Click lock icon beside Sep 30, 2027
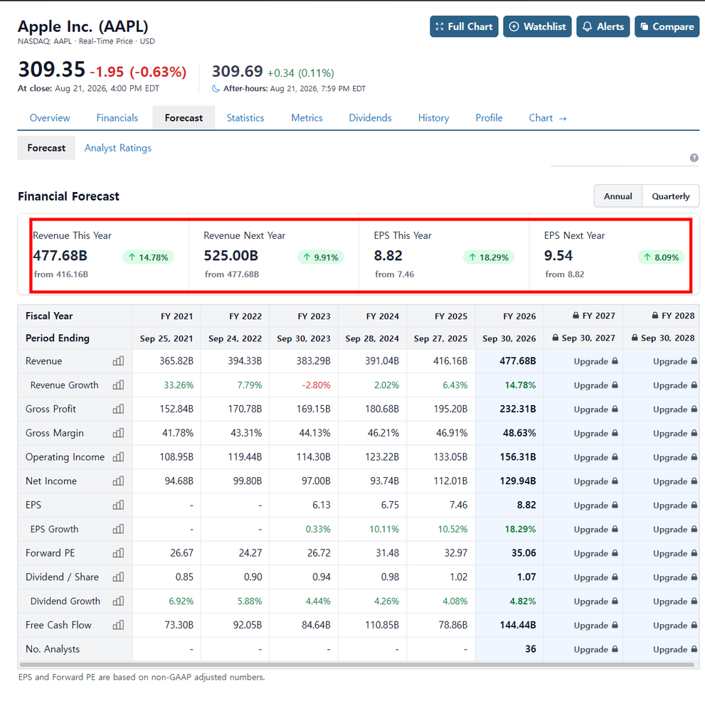The height and width of the screenshot is (728, 705). pyautogui.click(x=556, y=338)
